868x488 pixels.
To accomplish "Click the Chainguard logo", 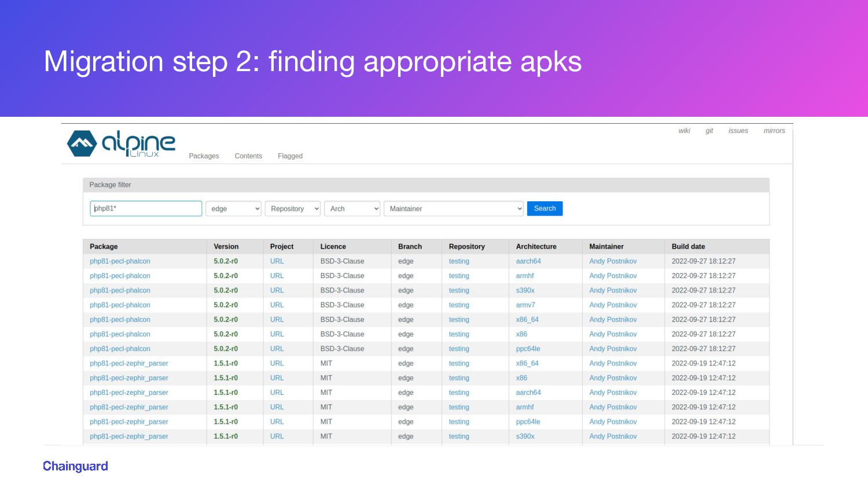I will (x=75, y=466).
